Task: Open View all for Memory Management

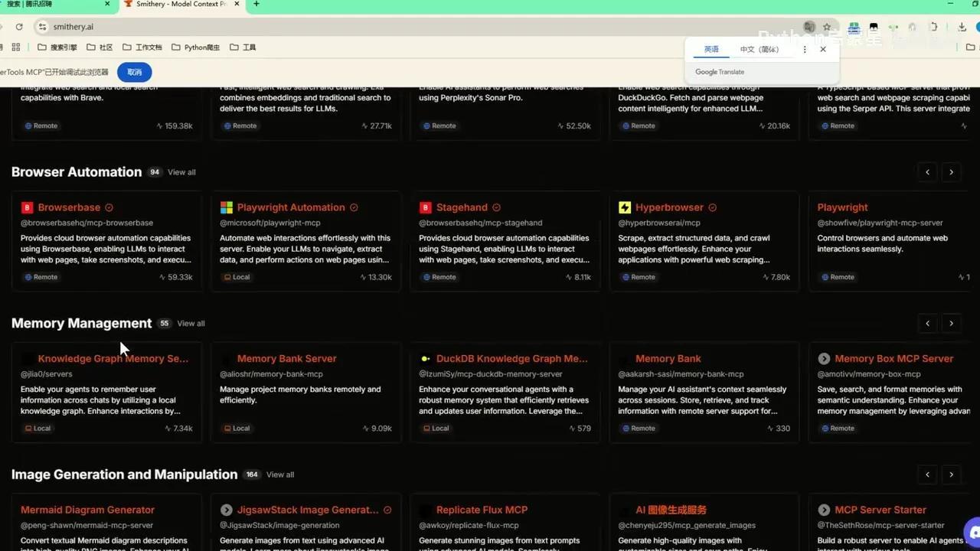Action: pos(191,323)
